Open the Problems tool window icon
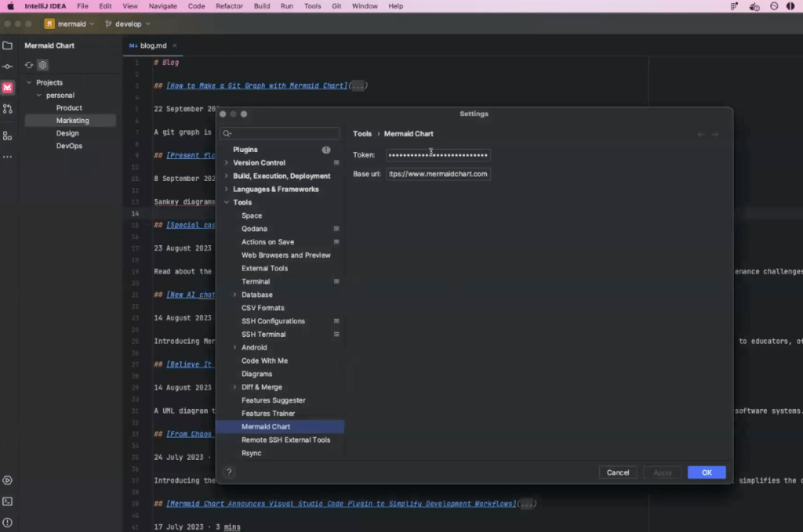803x532 pixels. 8,523
